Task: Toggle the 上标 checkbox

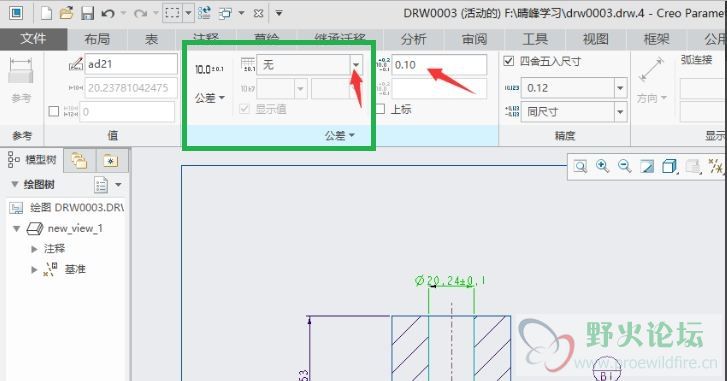Action: pos(380,109)
